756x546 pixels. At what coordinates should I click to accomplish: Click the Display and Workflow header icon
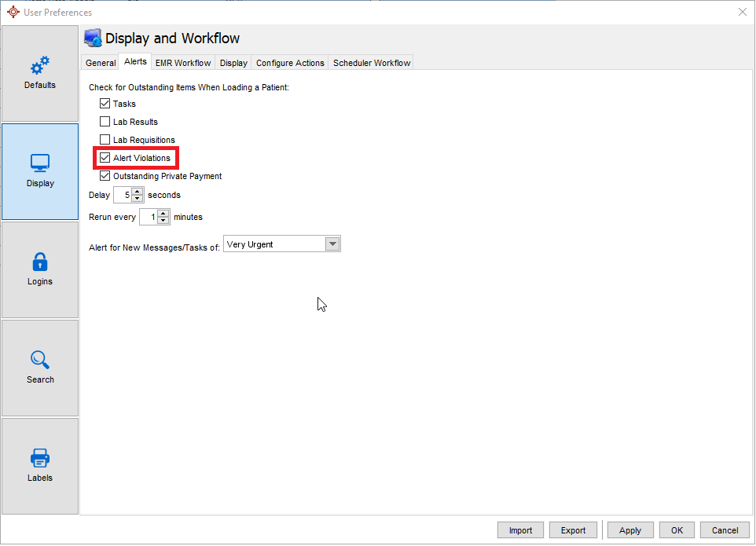(x=93, y=38)
